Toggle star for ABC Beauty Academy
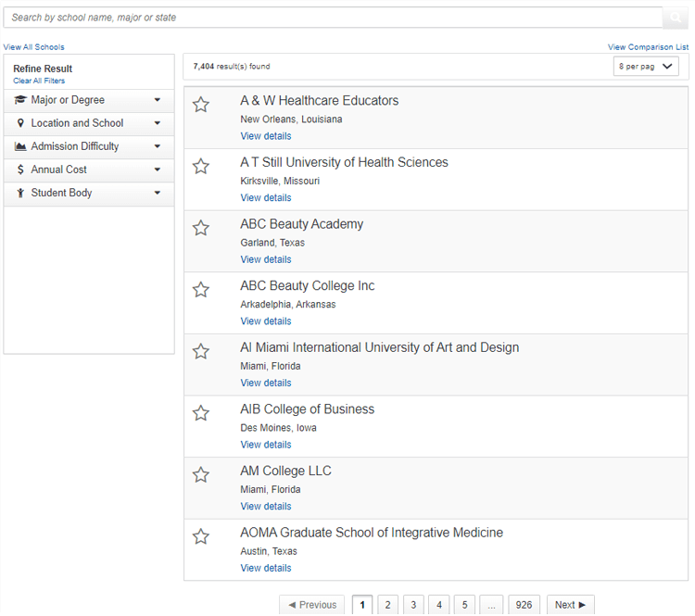The image size is (695, 616). (201, 228)
